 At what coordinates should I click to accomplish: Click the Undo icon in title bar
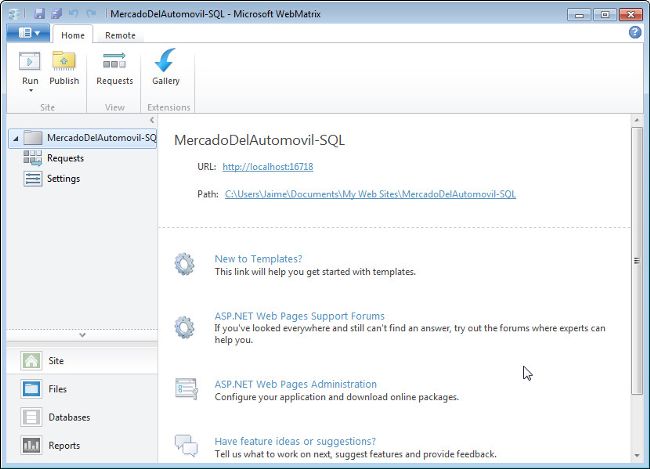tap(74, 13)
